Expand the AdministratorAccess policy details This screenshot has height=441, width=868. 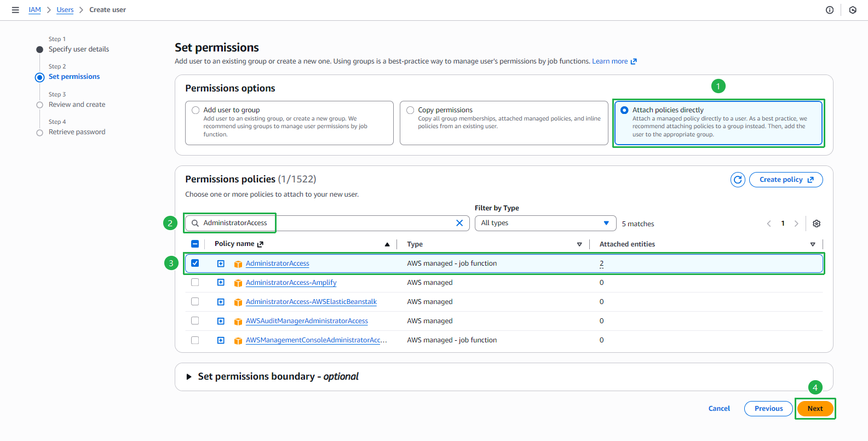[221, 264]
